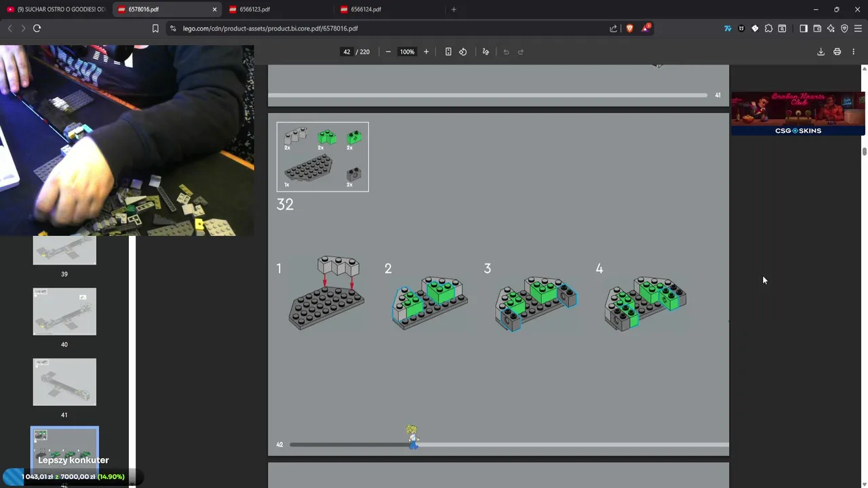The height and width of the screenshot is (488, 868).
Task: Print the PDF document
Action: pos(837,52)
